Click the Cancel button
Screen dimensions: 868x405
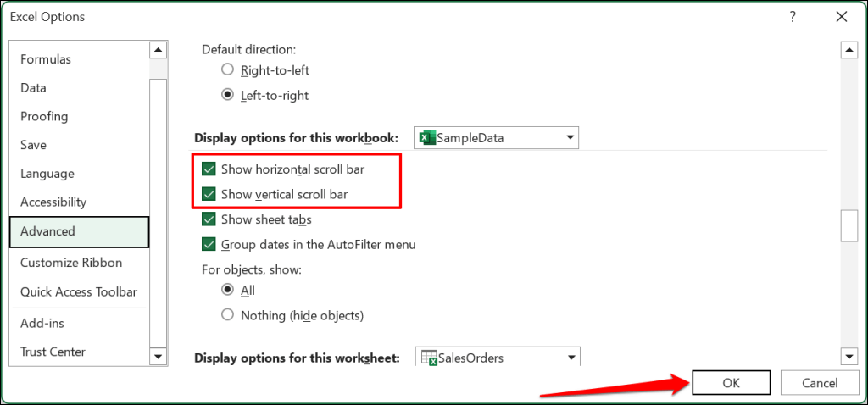819,383
